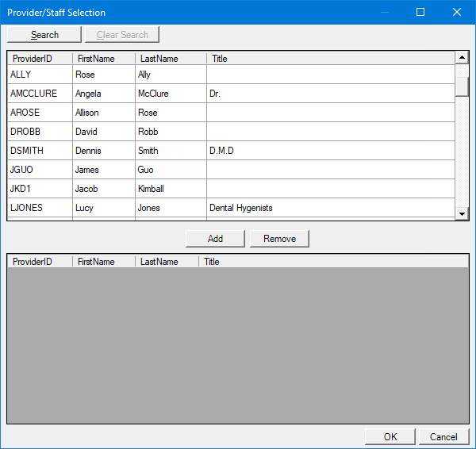The width and height of the screenshot is (476, 449).
Task: Click the ALLY provider ID cell
Action: click(21, 75)
